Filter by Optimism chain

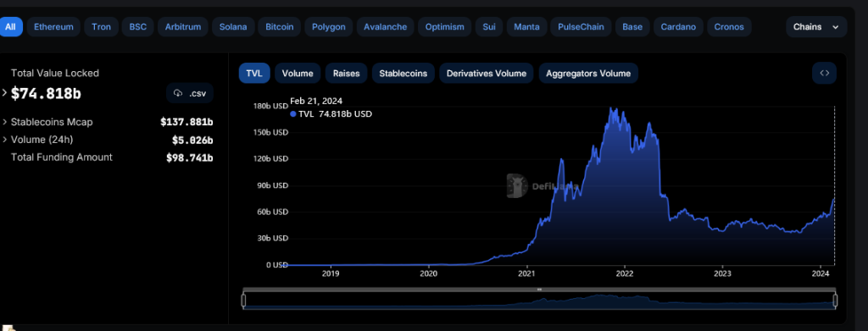click(x=445, y=26)
